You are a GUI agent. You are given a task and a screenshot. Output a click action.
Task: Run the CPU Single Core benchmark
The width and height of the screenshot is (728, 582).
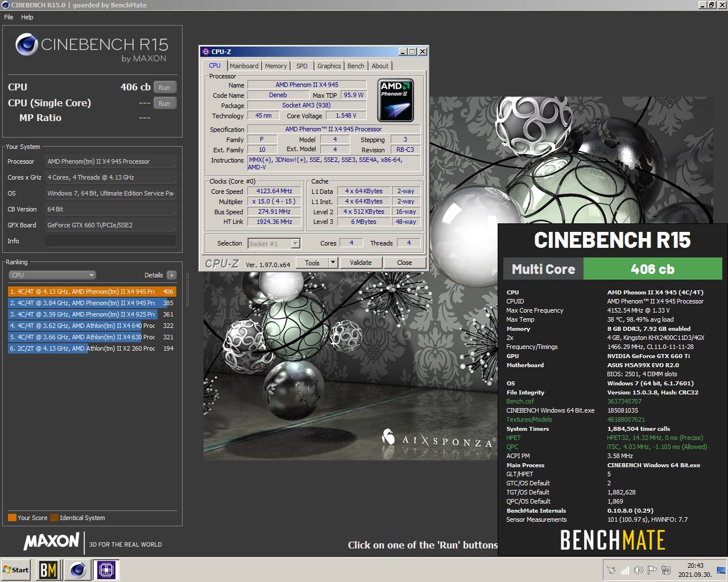[164, 103]
